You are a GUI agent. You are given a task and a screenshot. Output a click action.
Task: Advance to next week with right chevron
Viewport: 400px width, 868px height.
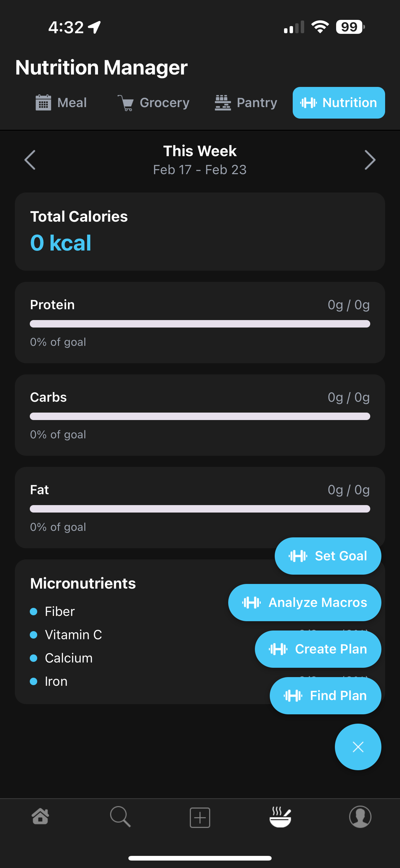click(370, 160)
